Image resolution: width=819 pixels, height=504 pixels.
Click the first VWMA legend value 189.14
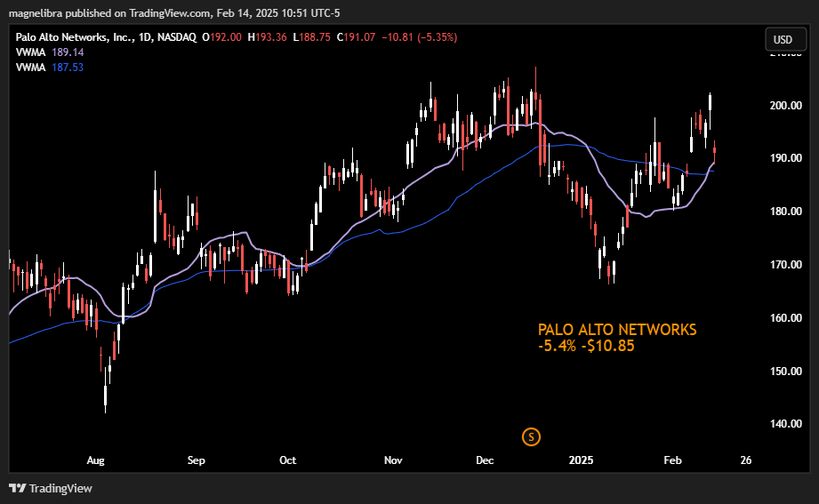tap(68, 52)
